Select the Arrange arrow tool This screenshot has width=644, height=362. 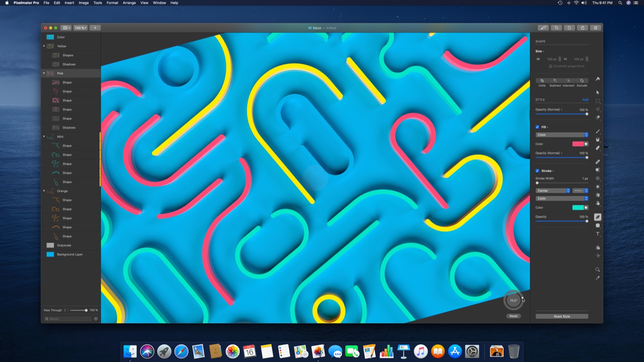tap(598, 92)
